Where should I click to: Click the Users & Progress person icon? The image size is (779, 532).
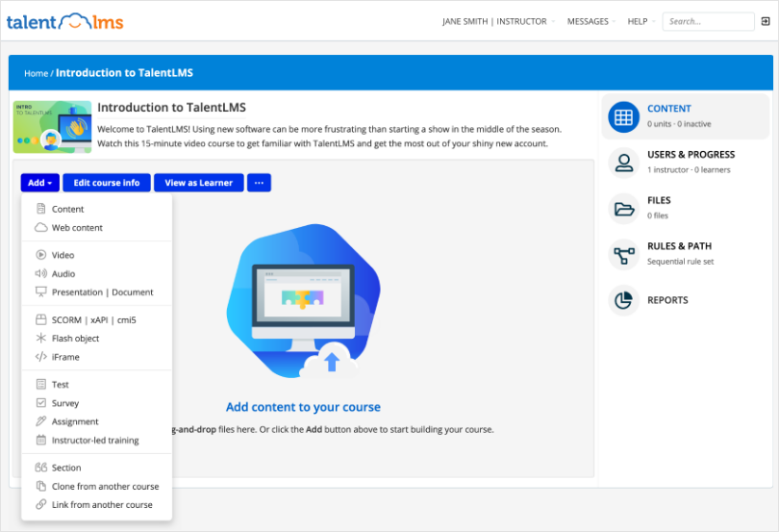[x=623, y=164]
